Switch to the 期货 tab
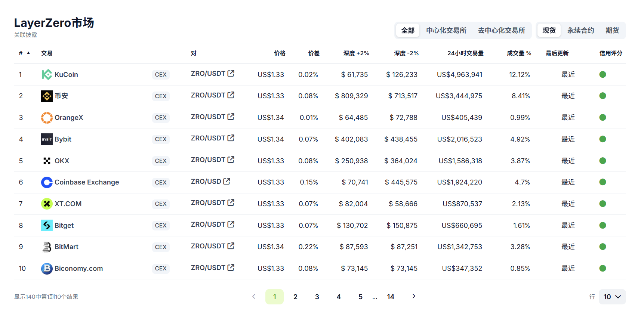 (612, 30)
